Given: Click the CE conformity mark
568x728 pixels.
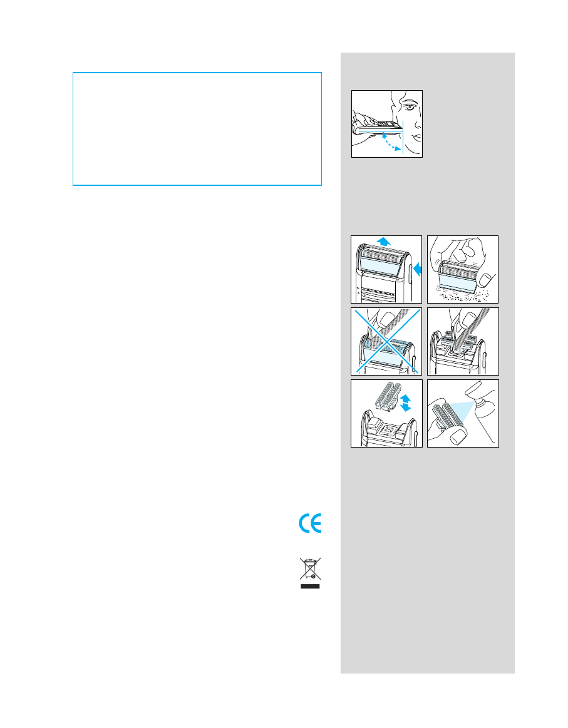Looking at the screenshot, I should click(310, 524).
